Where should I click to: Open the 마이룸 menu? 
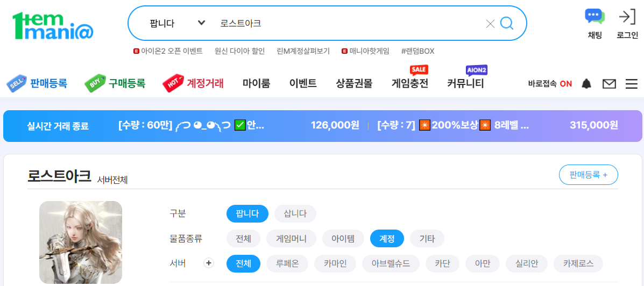click(x=256, y=84)
